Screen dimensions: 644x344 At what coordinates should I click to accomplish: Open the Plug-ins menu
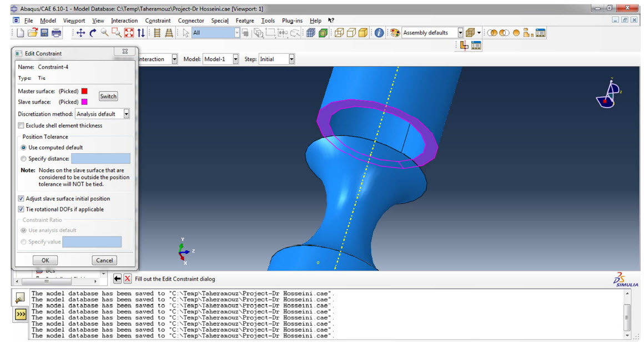click(292, 21)
